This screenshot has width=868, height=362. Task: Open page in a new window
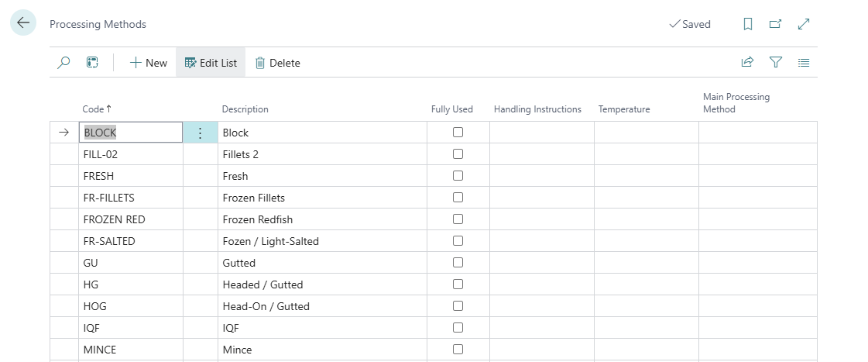point(776,24)
